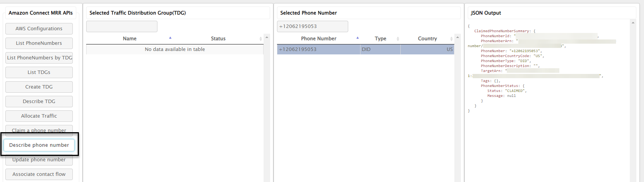Sort TDG table by Name column
Screen dimensions: 644x182
tap(130, 39)
